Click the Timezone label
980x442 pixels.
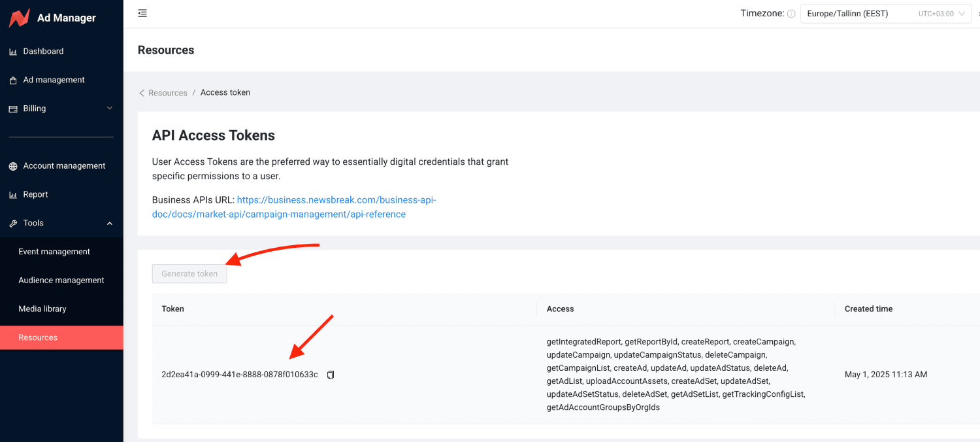click(762, 14)
